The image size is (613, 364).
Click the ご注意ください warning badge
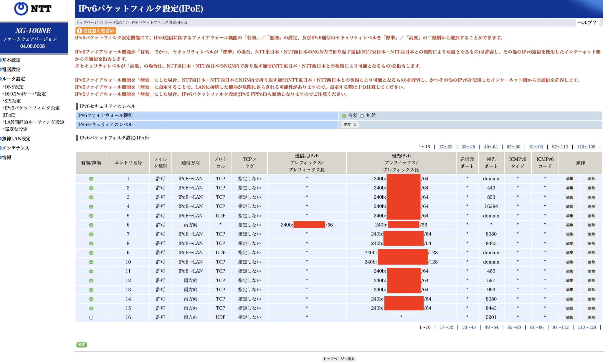96,31
